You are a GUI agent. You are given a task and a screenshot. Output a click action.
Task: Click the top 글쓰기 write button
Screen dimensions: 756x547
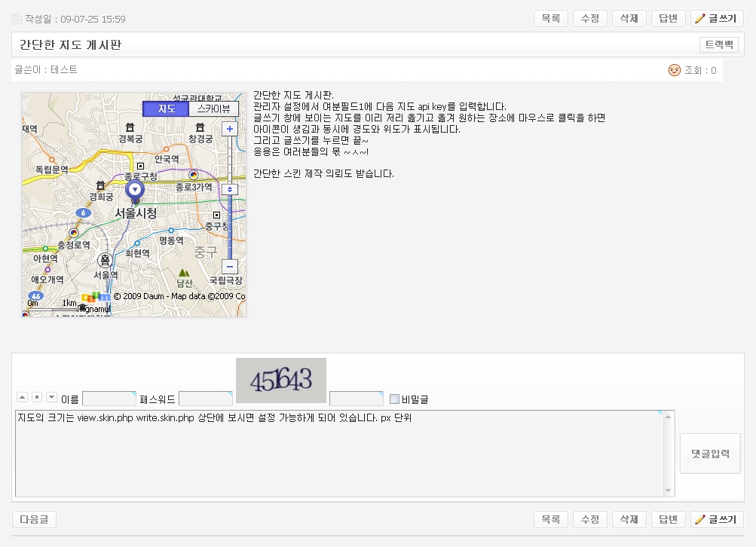(717, 19)
